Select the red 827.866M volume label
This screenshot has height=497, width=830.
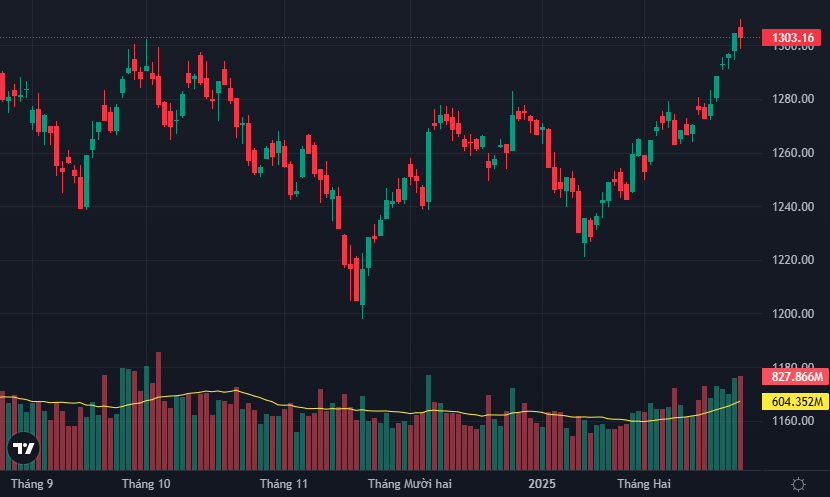point(796,377)
